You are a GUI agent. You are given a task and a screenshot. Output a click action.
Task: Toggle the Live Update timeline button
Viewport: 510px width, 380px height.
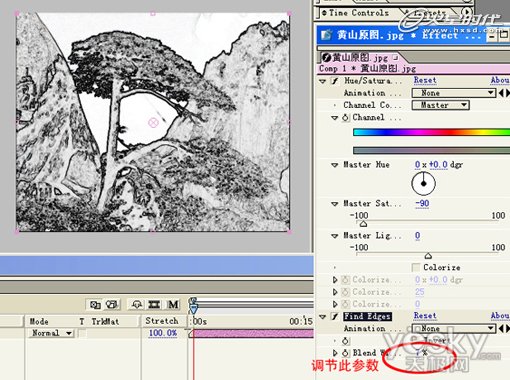pos(95,304)
